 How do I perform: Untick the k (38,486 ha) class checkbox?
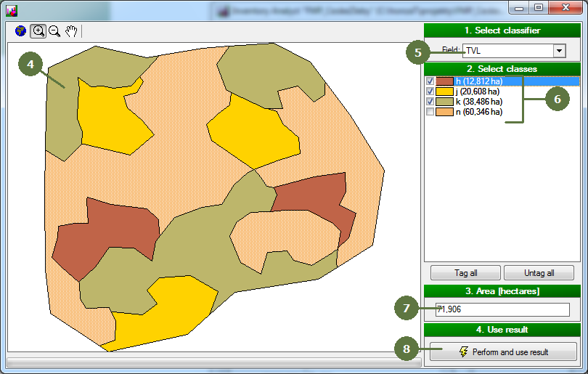pyautogui.click(x=430, y=102)
